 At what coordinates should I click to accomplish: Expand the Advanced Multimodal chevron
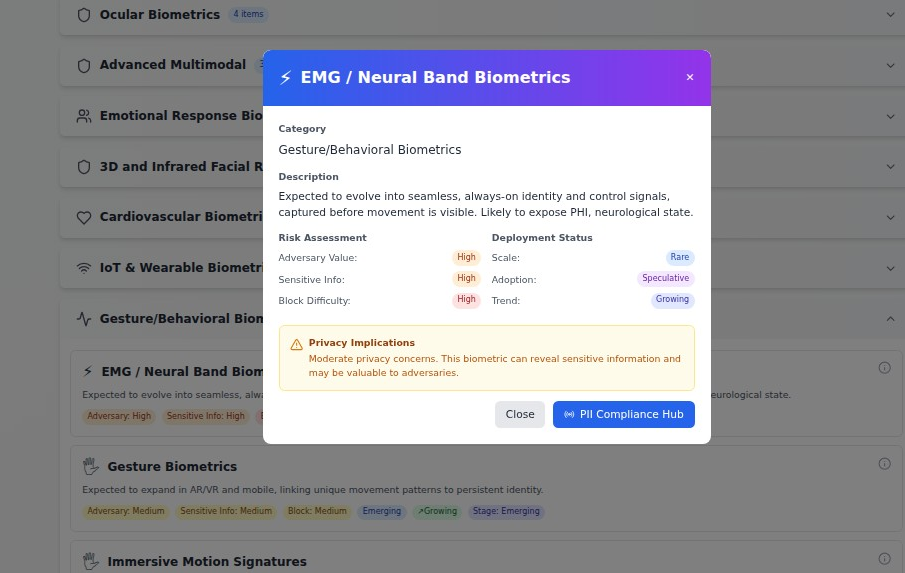(x=890, y=65)
